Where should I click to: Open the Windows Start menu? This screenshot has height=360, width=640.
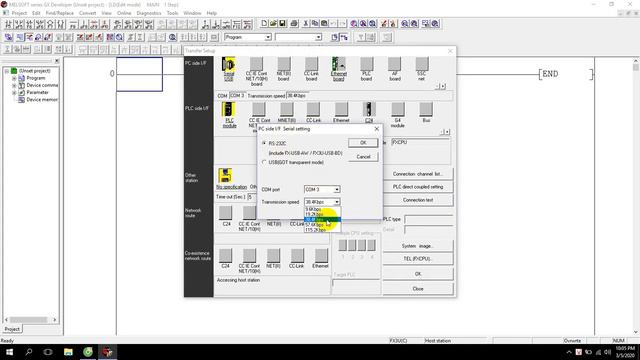pyautogui.click(x=9, y=352)
